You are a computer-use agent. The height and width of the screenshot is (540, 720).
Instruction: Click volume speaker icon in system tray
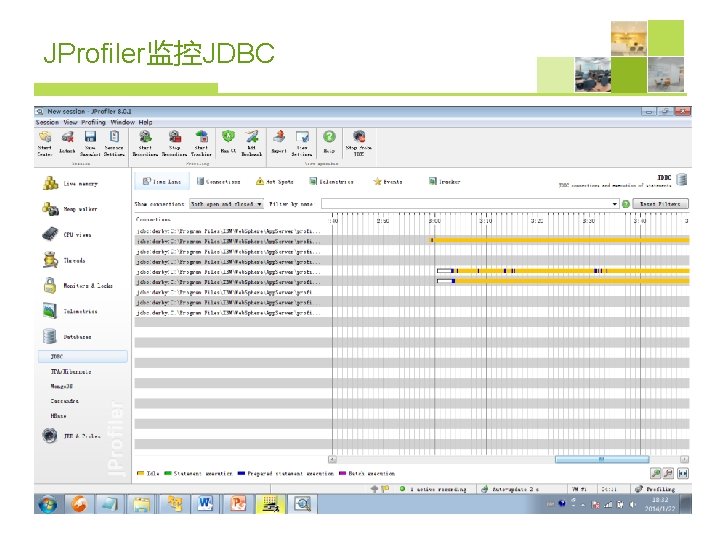pyautogui.click(x=633, y=504)
